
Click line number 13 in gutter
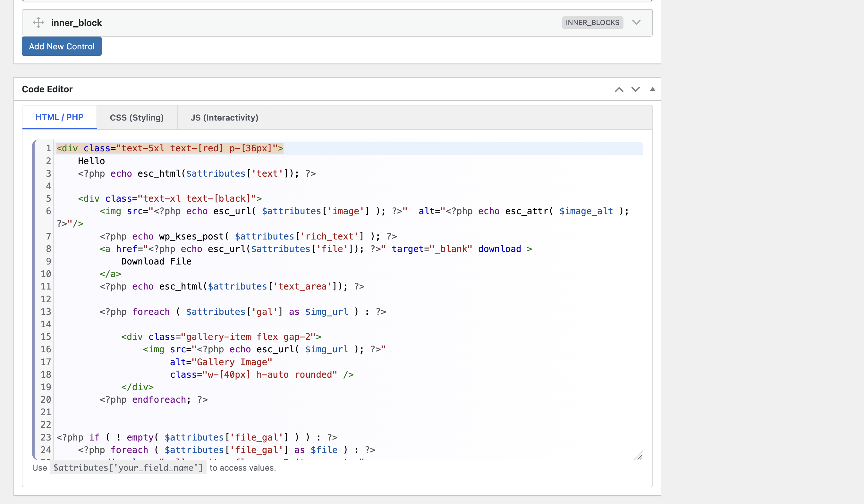46,312
